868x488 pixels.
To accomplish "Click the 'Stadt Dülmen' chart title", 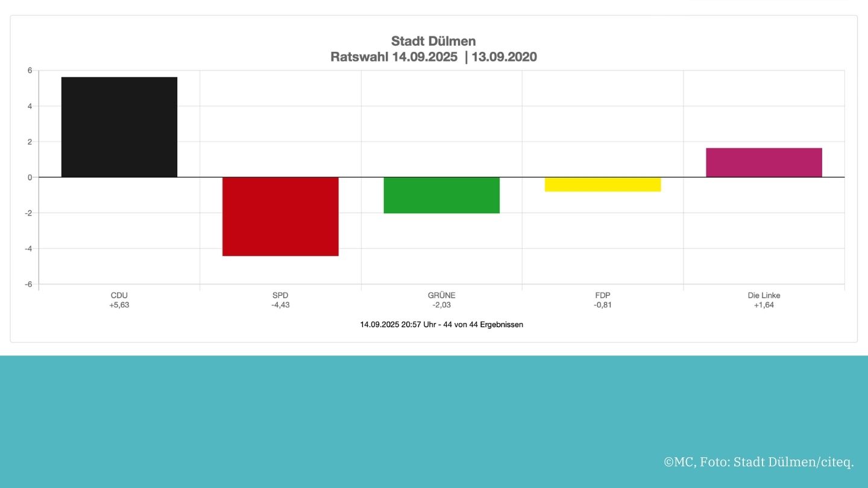I will point(433,41).
